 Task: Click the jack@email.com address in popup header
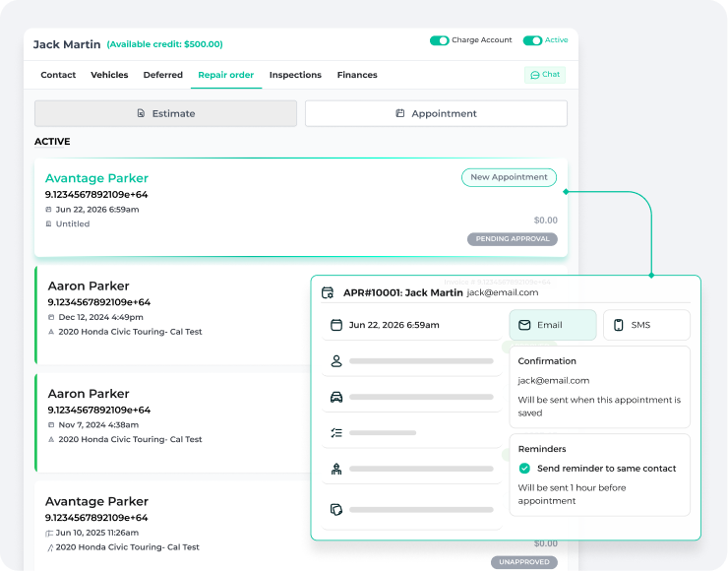(x=503, y=292)
